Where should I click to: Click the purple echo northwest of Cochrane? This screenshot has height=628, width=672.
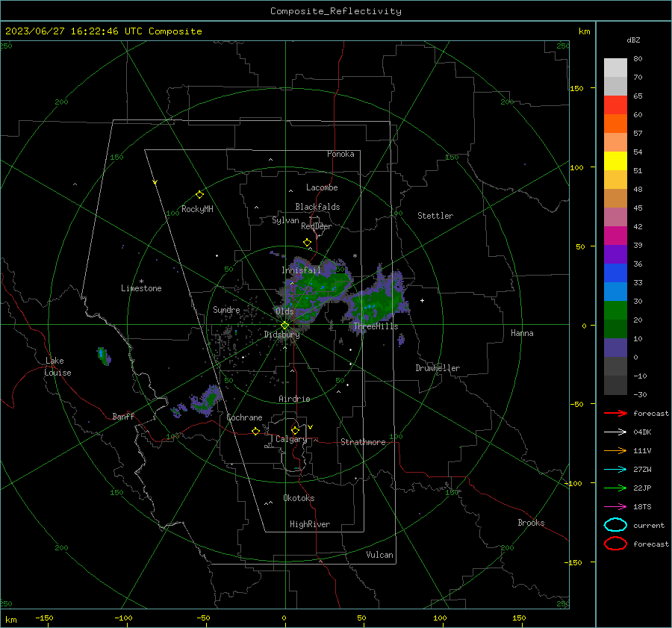tap(207, 402)
